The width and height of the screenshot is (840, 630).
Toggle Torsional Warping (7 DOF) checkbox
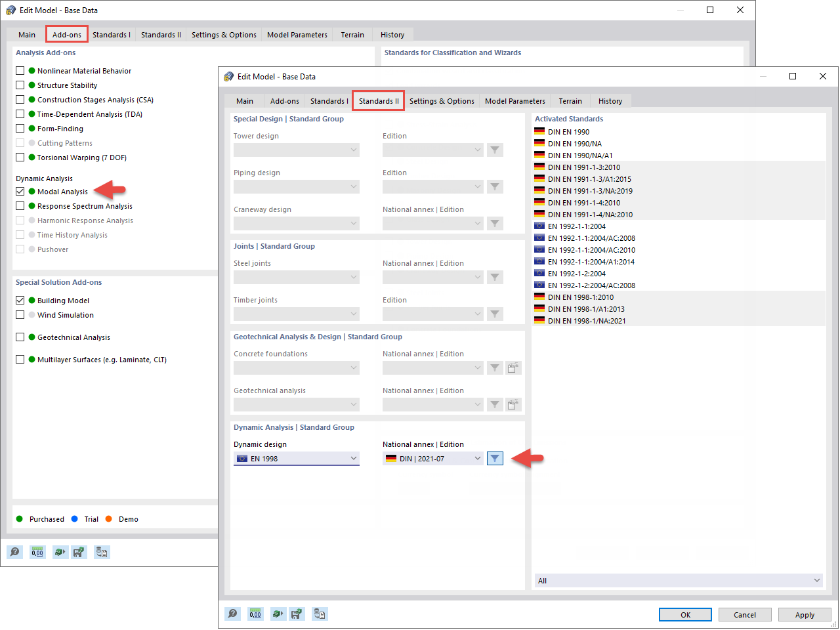point(20,157)
